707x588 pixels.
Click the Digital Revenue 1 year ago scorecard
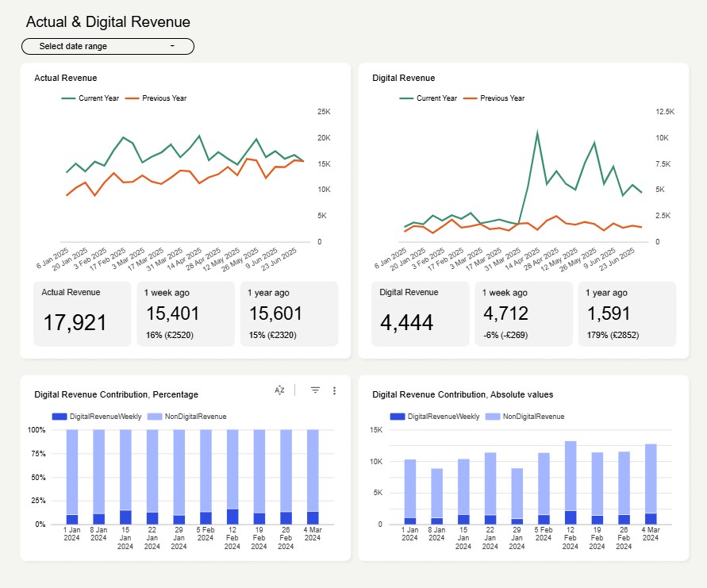coord(627,313)
